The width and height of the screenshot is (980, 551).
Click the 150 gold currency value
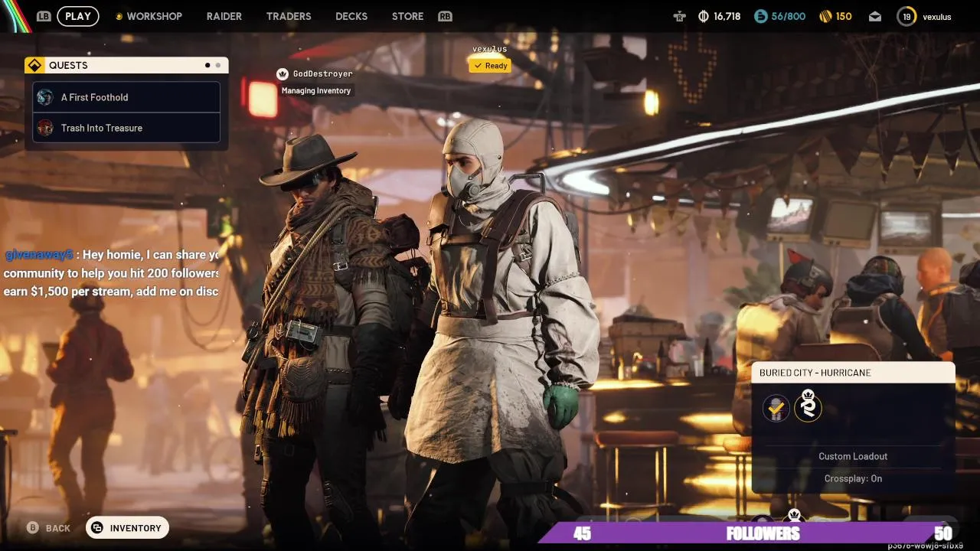pyautogui.click(x=844, y=16)
